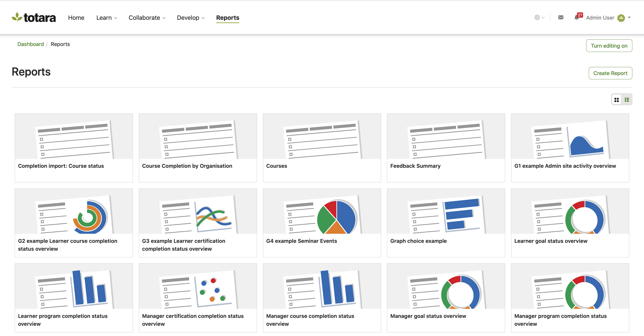Screen dimensions: 644x336
Task: Select the Reports navigation item
Action: [227, 18]
